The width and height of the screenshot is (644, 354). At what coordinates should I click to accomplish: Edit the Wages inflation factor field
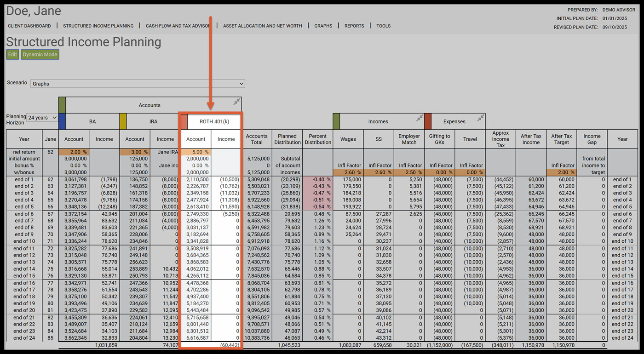pos(348,172)
